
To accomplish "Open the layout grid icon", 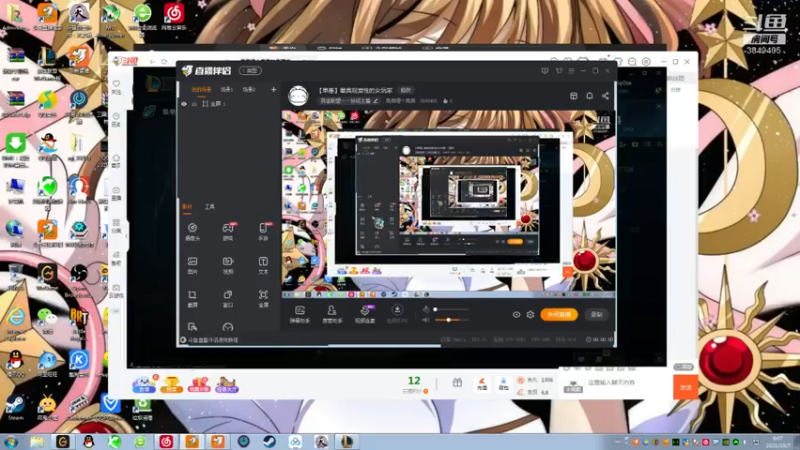I will [x=573, y=96].
